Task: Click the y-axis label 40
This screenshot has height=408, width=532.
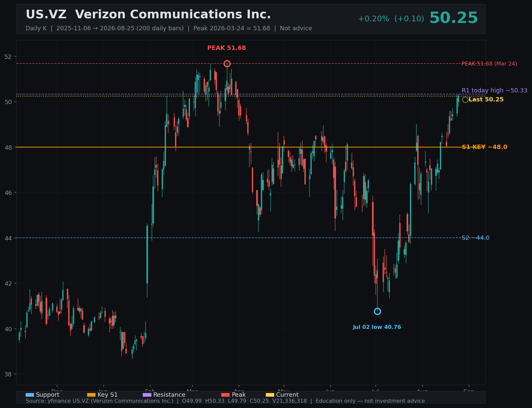Action: [8, 329]
